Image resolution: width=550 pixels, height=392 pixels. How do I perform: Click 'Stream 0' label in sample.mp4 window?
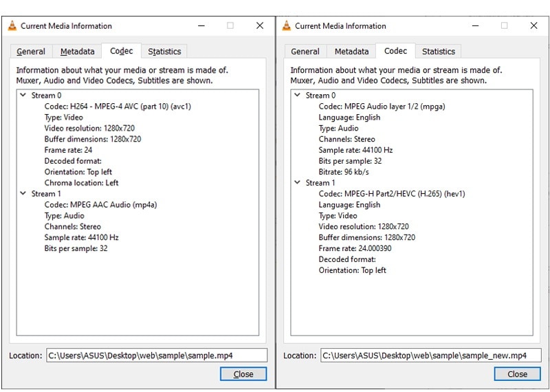(46, 95)
